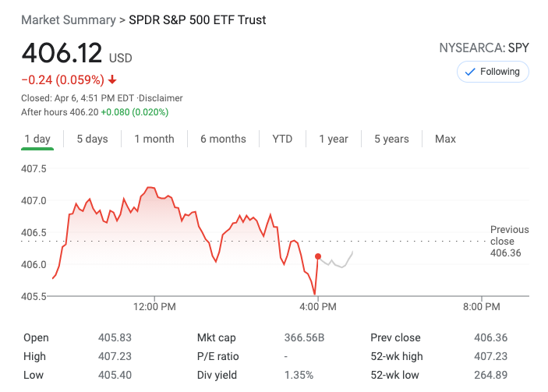Click the NYSEARCA: SPY ticker label
The image size is (548, 392).
coord(484,48)
